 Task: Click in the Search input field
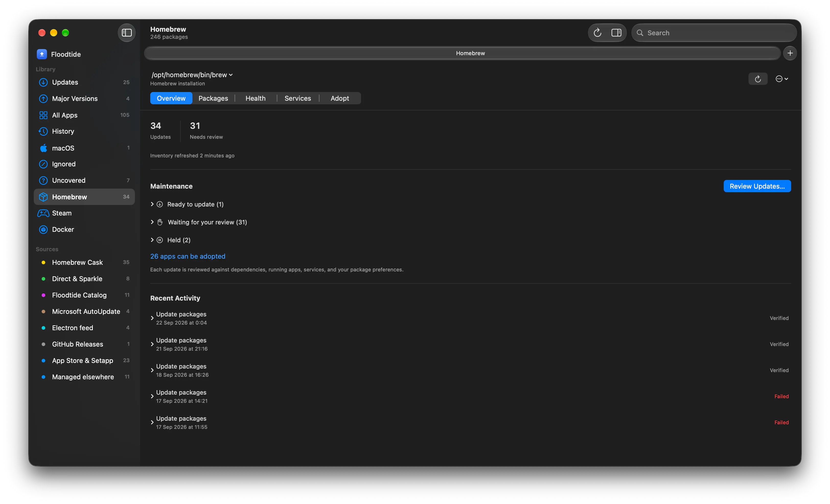714,33
